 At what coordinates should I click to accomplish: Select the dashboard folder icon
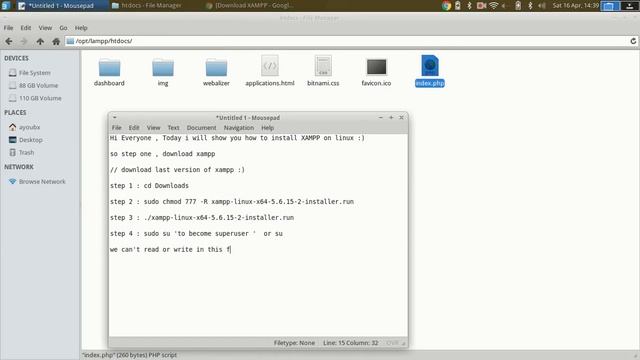(x=109, y=67)
